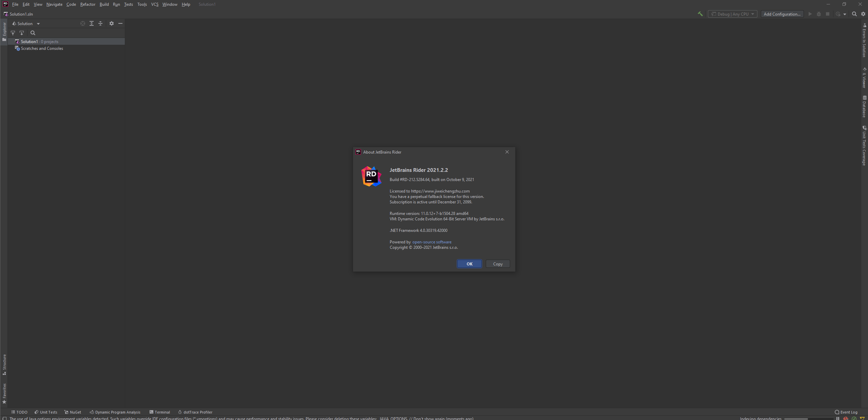Open the Database side panel
Screen dimensions: 868x420
click(864, 107)
